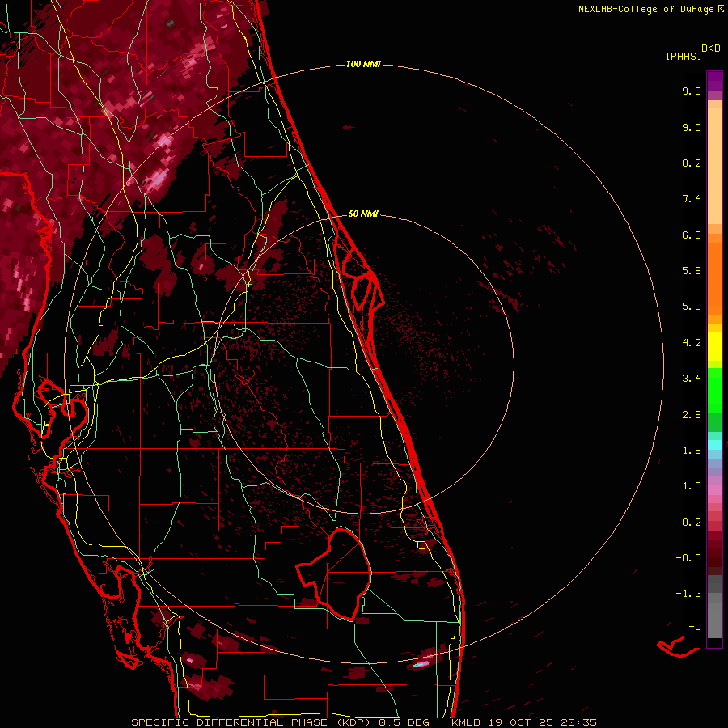
Task: Click the bright blue-pink echo core in the northwest rain band
Action: [x=159, y=178]
